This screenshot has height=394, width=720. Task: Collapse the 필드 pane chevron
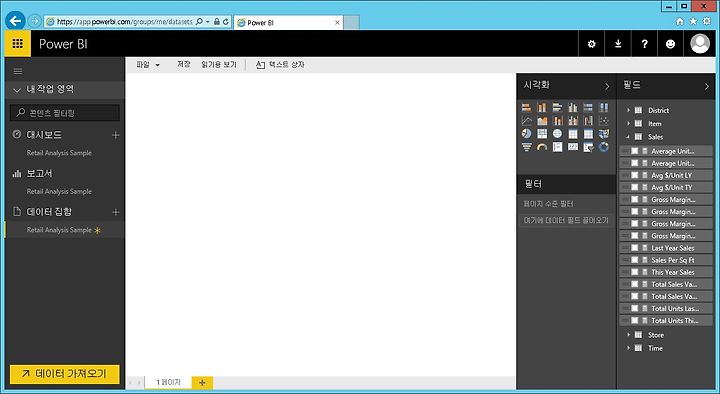pos(706,86)
